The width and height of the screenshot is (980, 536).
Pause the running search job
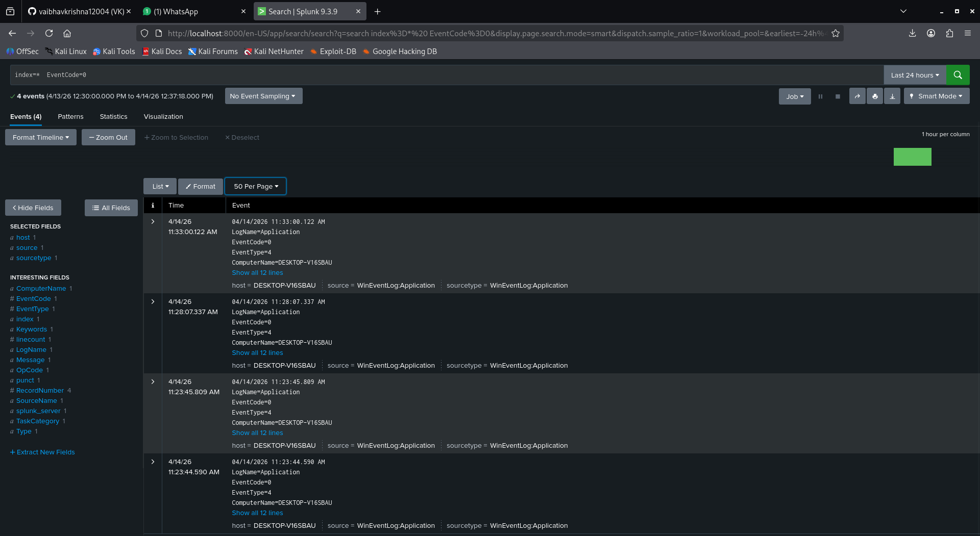[x=820, y=96]
